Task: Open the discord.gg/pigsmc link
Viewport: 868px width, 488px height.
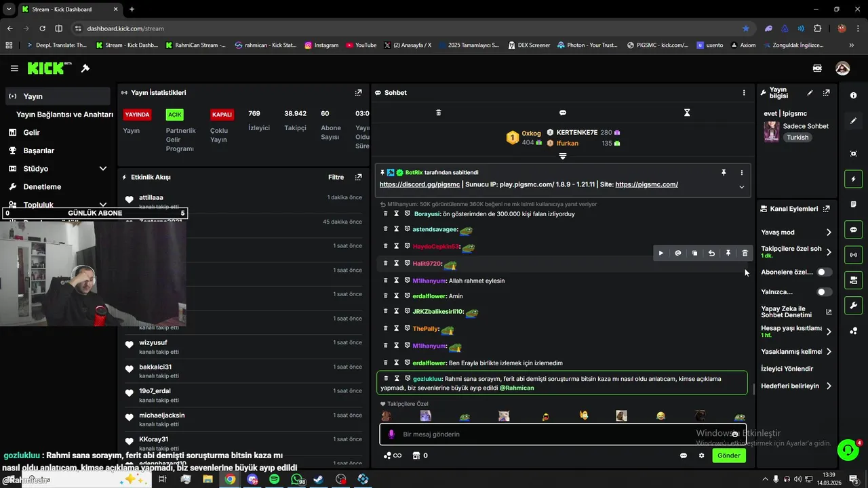Action: [420, 184]
